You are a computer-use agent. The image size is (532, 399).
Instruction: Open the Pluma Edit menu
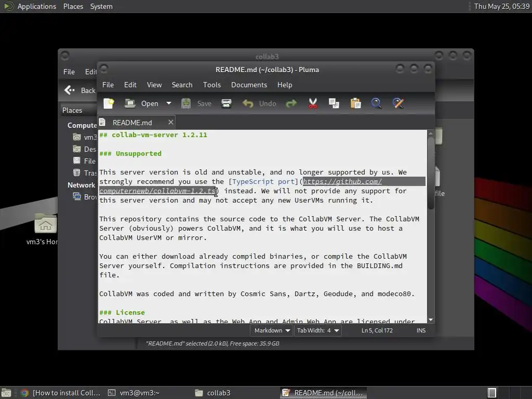pyautogui.click(x=130, y=85)
